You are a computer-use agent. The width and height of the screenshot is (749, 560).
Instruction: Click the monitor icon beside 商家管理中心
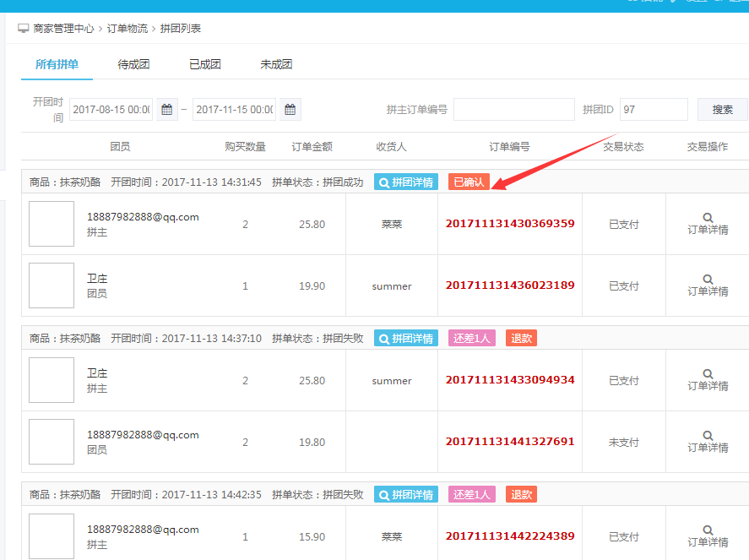(x=24, y=29)
